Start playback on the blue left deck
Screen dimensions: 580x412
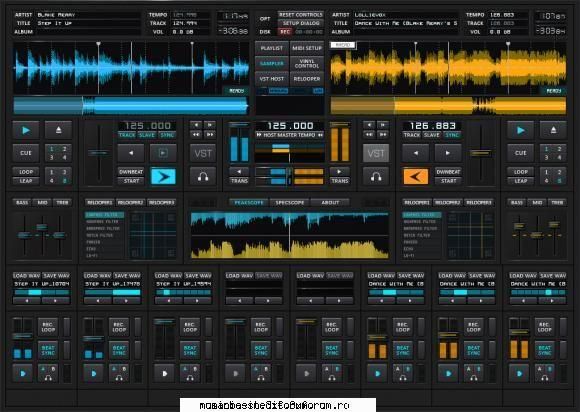coord(26,130)
